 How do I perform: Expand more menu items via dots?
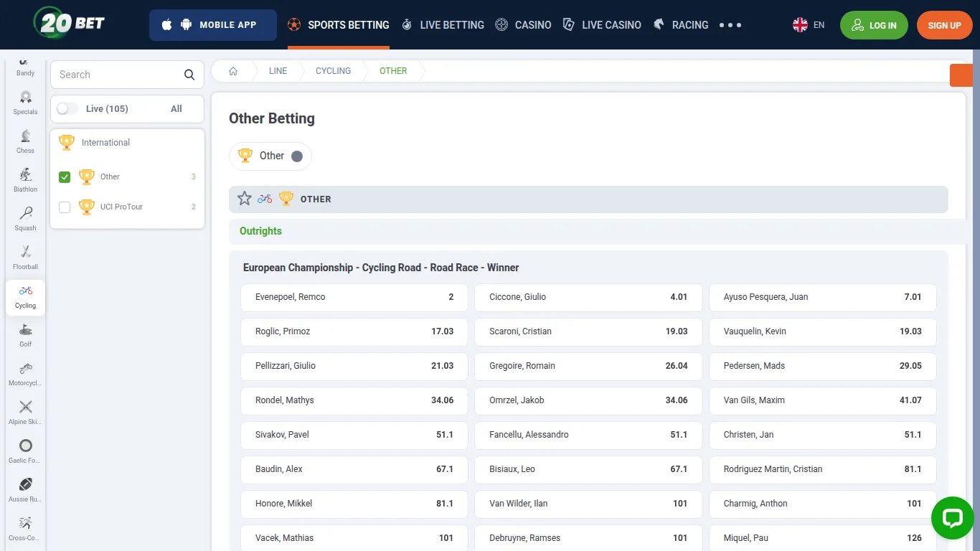730,25
